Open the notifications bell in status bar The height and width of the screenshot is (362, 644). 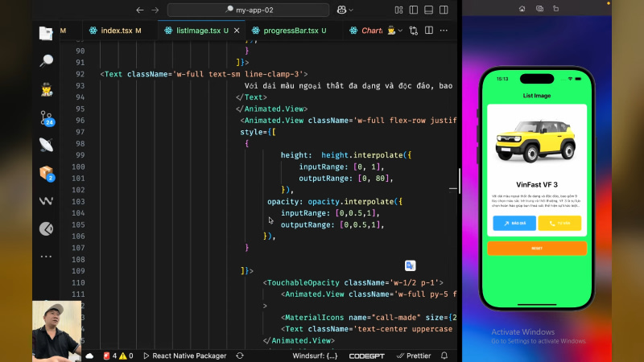point(444,356)
